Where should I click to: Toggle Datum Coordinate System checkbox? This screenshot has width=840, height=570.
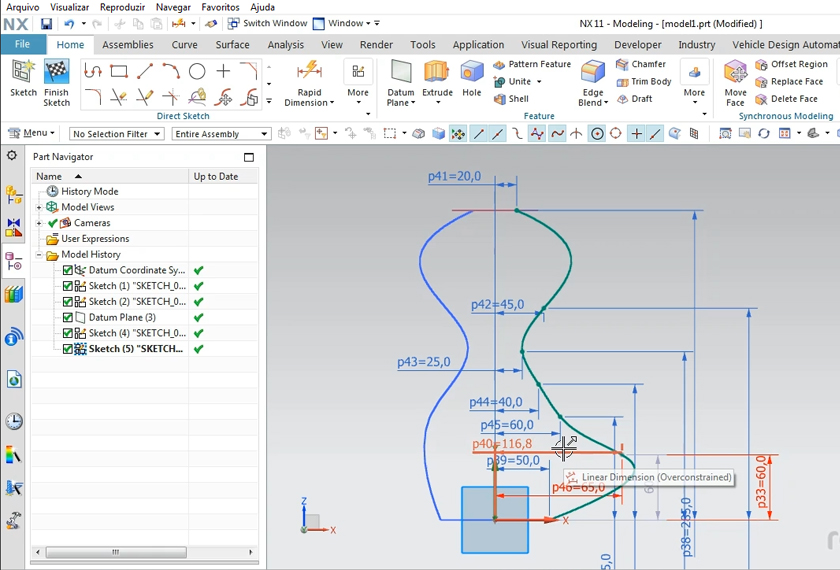(68, 270)
